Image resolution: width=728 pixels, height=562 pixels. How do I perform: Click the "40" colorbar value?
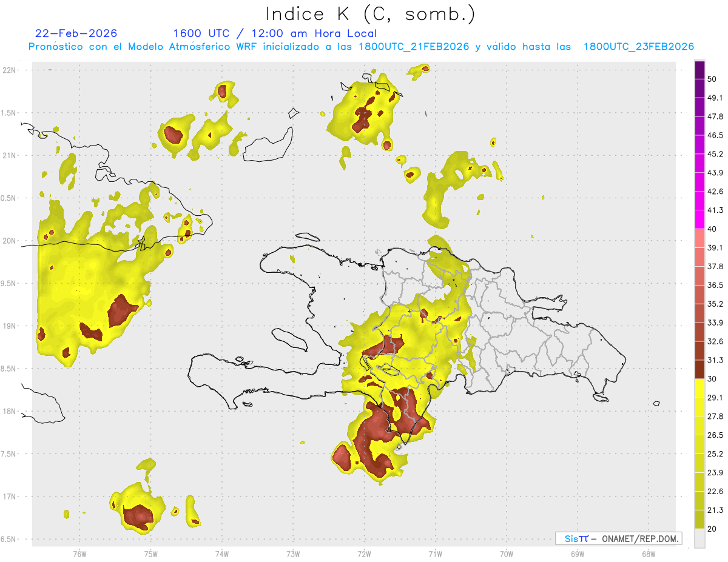click(x=712, y=229)
